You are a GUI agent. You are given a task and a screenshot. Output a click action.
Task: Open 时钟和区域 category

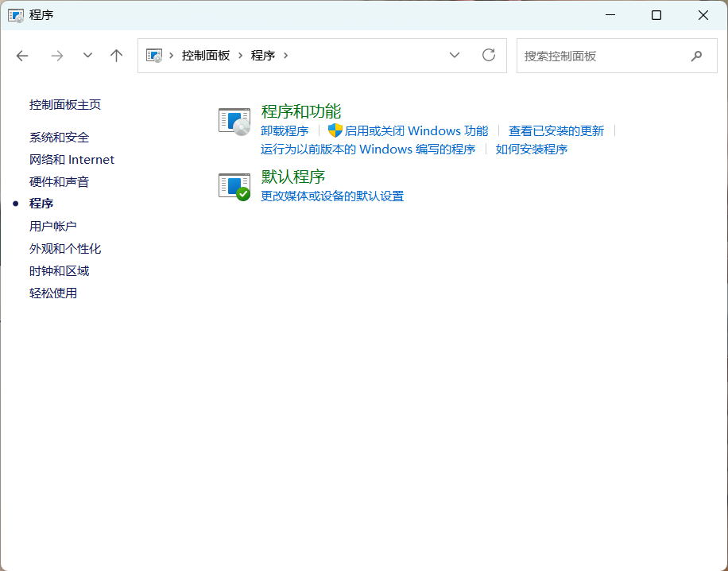tap(59, 271)
